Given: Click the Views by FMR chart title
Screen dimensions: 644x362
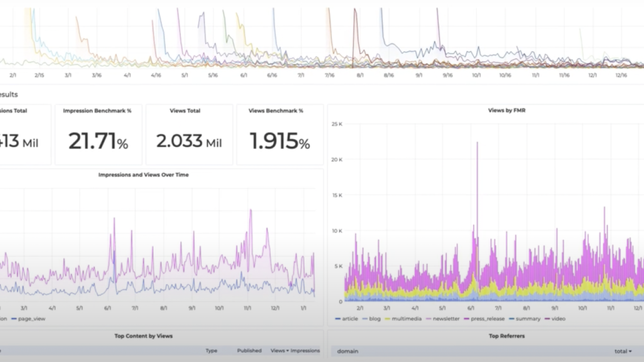Looking at the screenshot, I should pos(507,110).
